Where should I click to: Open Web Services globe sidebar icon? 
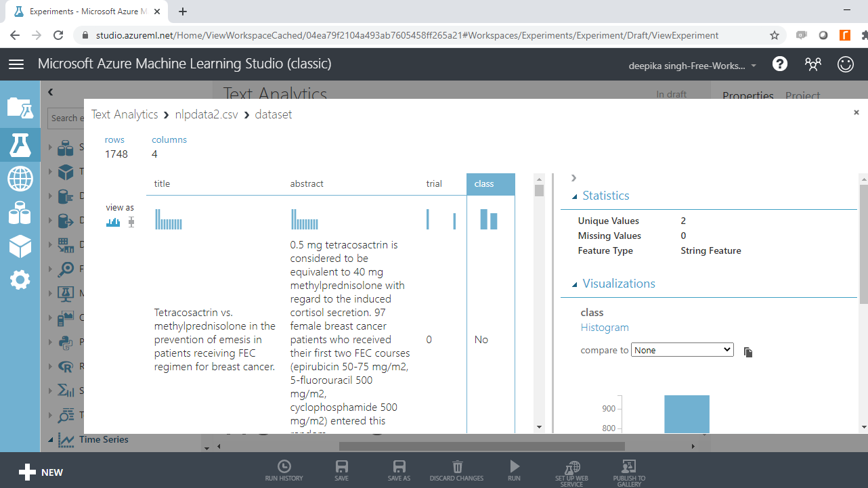[x=20, y=179]
